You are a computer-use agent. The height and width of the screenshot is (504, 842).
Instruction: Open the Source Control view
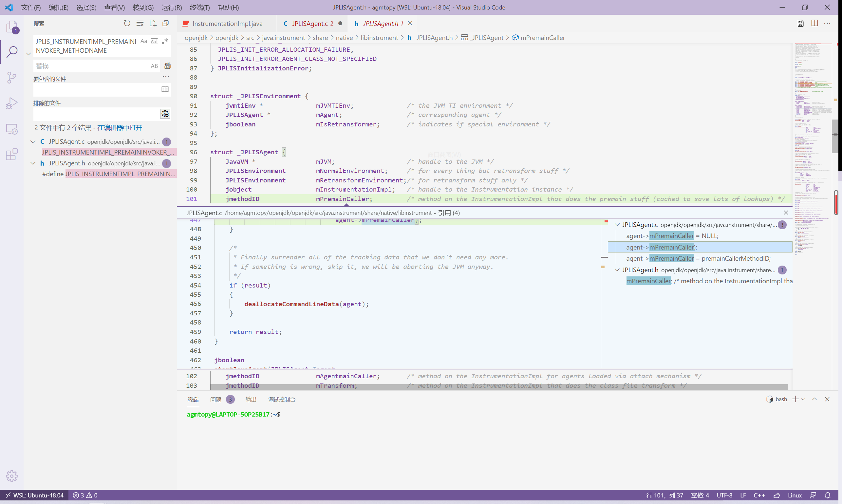[x=11, y=77]
